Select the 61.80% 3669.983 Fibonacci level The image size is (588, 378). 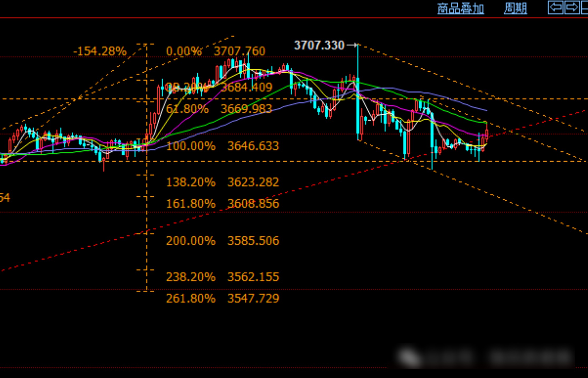219,109
